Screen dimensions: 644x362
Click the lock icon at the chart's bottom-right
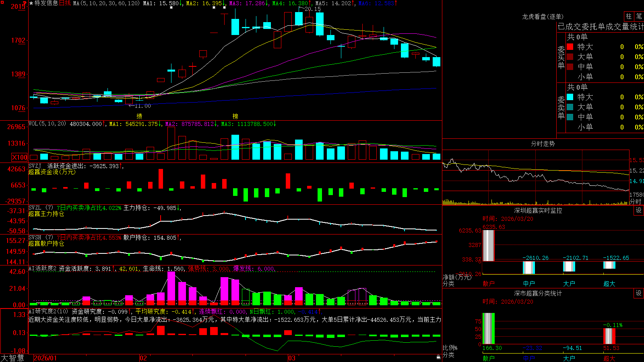coord(439,357)
